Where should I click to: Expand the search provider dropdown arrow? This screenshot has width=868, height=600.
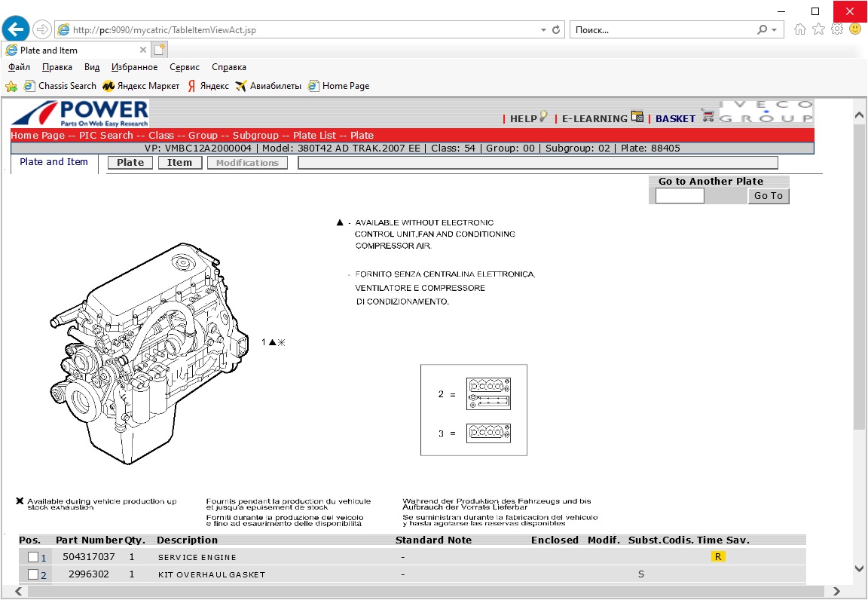click(775, 30)
